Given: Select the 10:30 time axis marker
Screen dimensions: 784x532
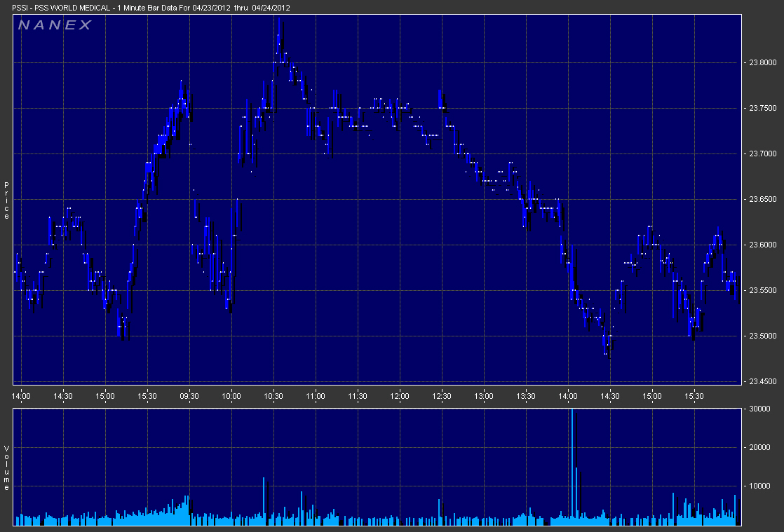Looking at the screenshot, I should tap(273, 397).
